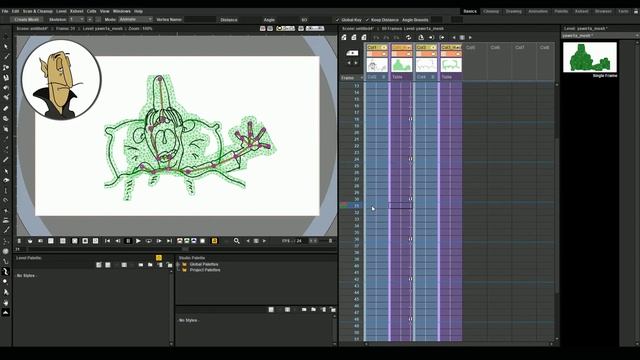Toggle the Keep Distance checkbox
The height and width of the screenshot is (360, 640).
(367, 20)
